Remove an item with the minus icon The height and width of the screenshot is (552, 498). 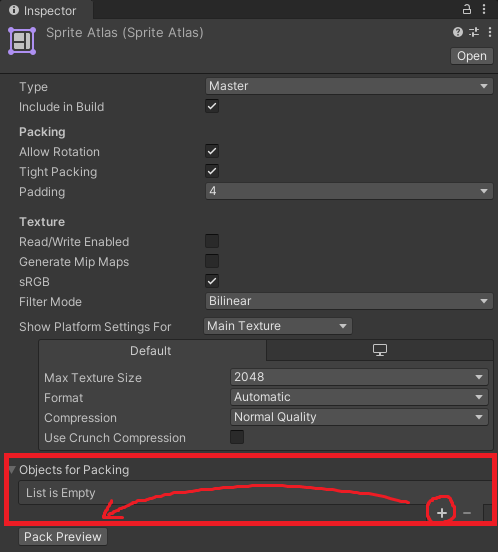(467, 513)
